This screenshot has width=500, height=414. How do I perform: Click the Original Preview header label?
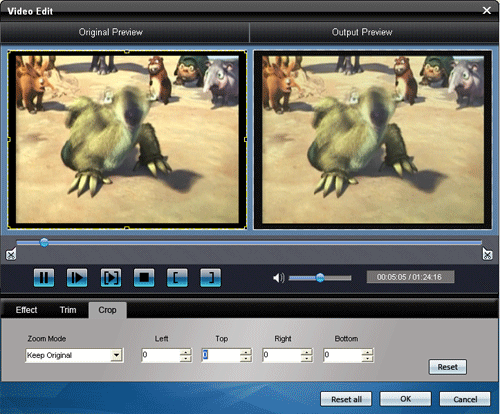111,32
